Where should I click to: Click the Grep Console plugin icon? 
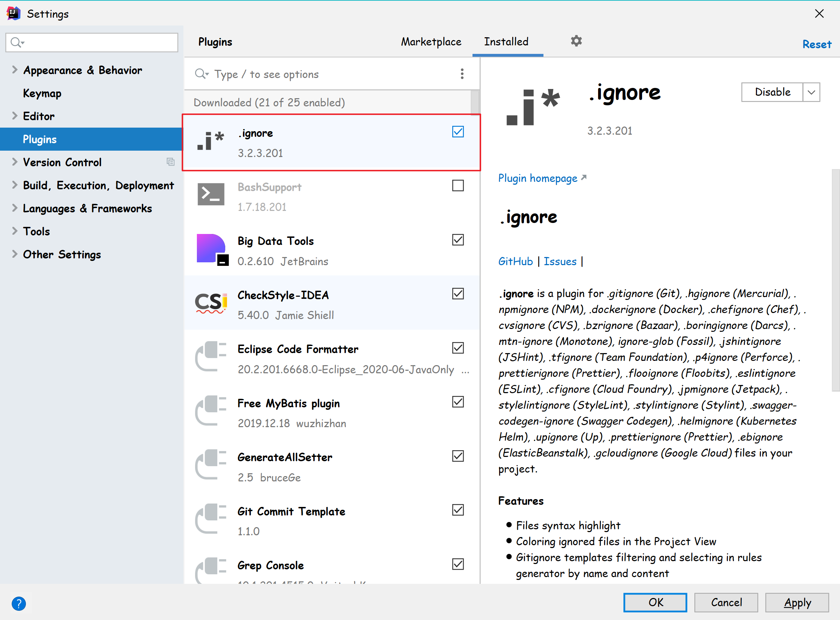211,570
